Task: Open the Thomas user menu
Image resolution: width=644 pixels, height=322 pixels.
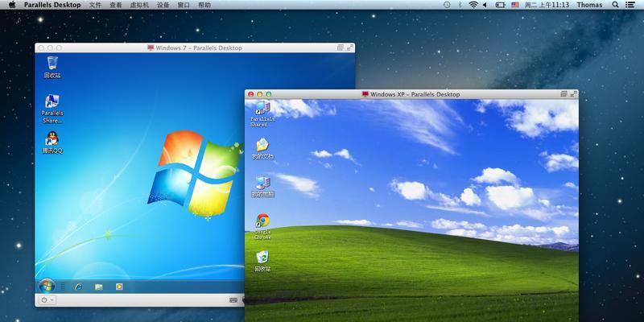Action: pyautogui.click(x=589, y=5)
